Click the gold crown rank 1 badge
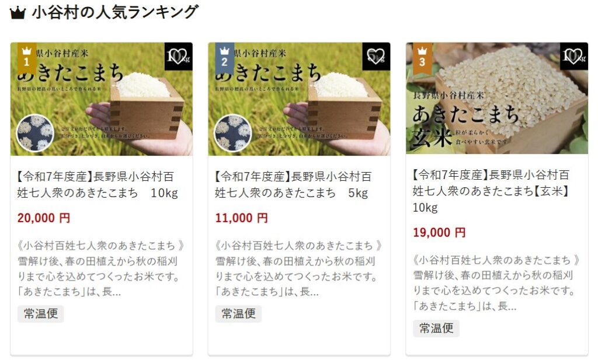The height and width of the screenshot is (364, 598). (x=27, y=58)
